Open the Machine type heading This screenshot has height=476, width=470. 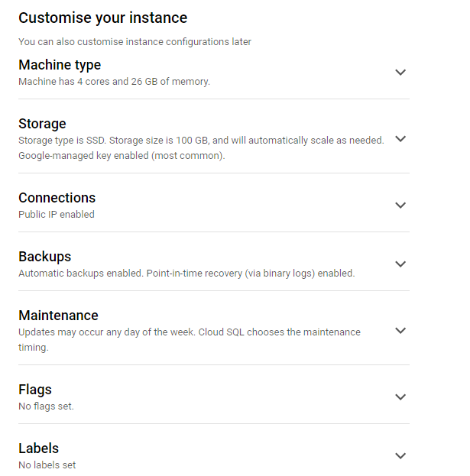click(60, 65)
